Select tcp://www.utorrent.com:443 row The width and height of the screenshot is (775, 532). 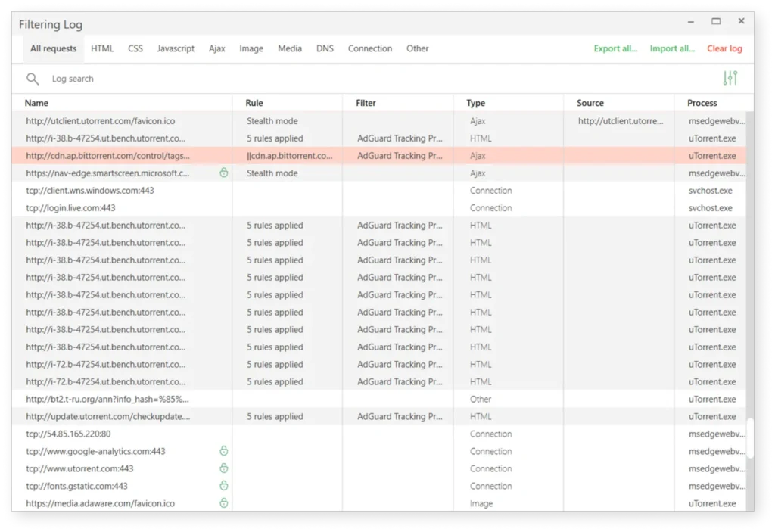[x=379, y=468]
